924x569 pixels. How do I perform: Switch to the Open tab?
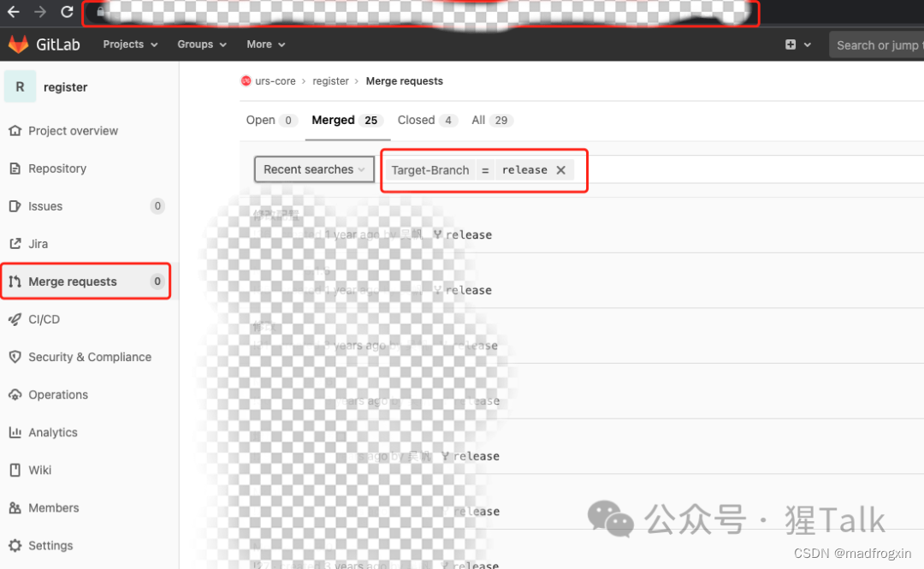[x=272, y=121]
